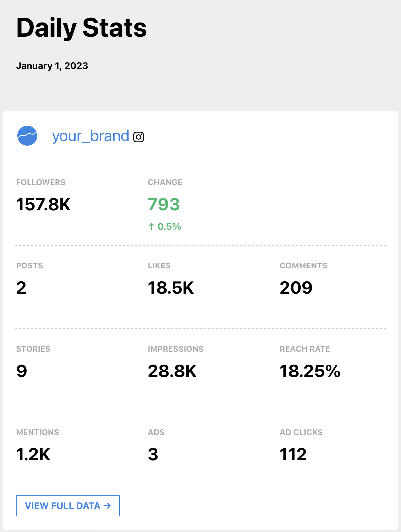Click the View Full Data button
Viewport: 401px width, 532px height.
point(68,506)
